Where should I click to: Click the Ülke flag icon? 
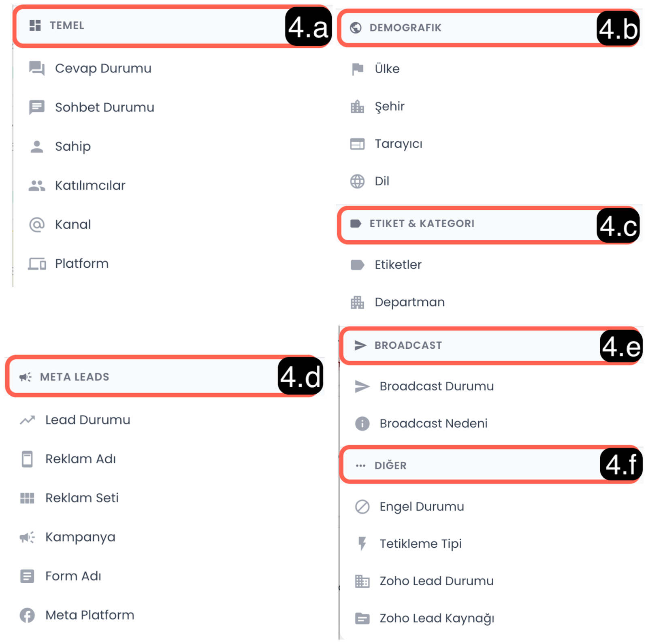click(x=357, y=69)
